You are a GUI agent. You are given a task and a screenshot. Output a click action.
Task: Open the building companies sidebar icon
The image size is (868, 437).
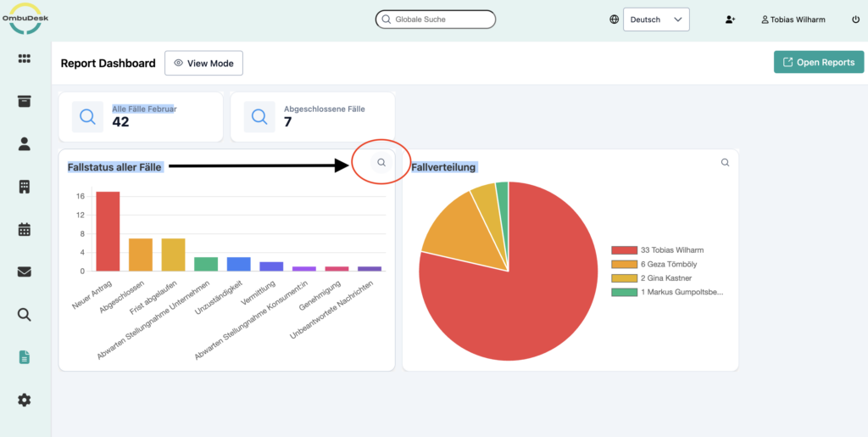pyautogui.click(x=25, y=187)
